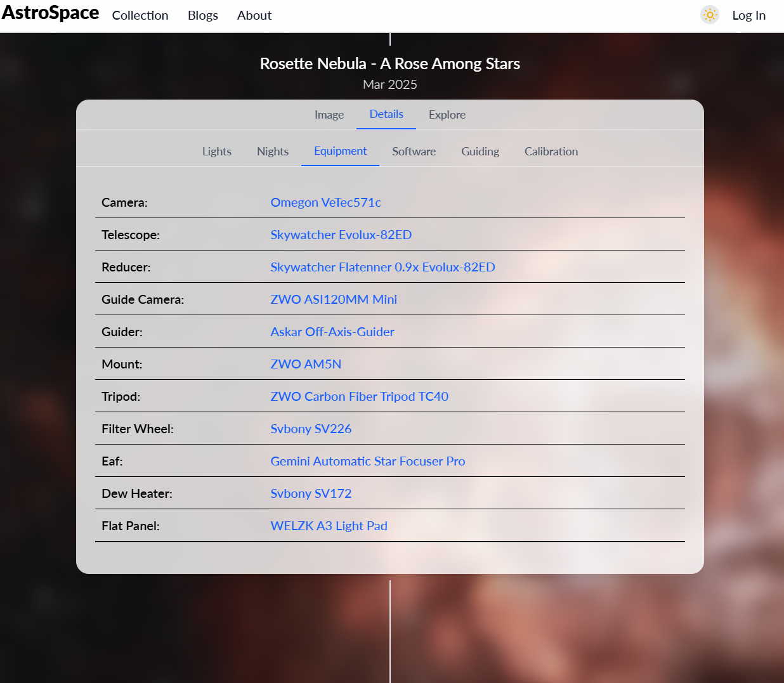Select the Details tab
The image size is (784, 683).
click(386, 114)
